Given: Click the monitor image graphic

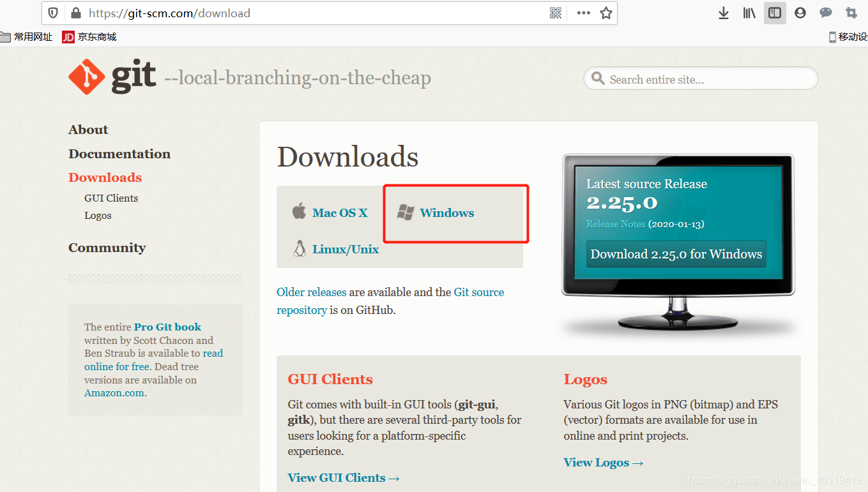Looking at the screenshot, I should tap(678, 242).
